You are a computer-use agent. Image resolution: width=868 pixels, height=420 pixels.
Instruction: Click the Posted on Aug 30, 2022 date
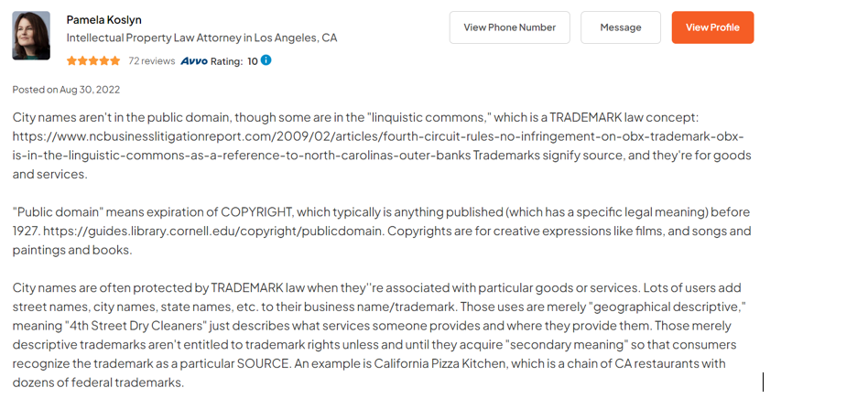point(67,90)
